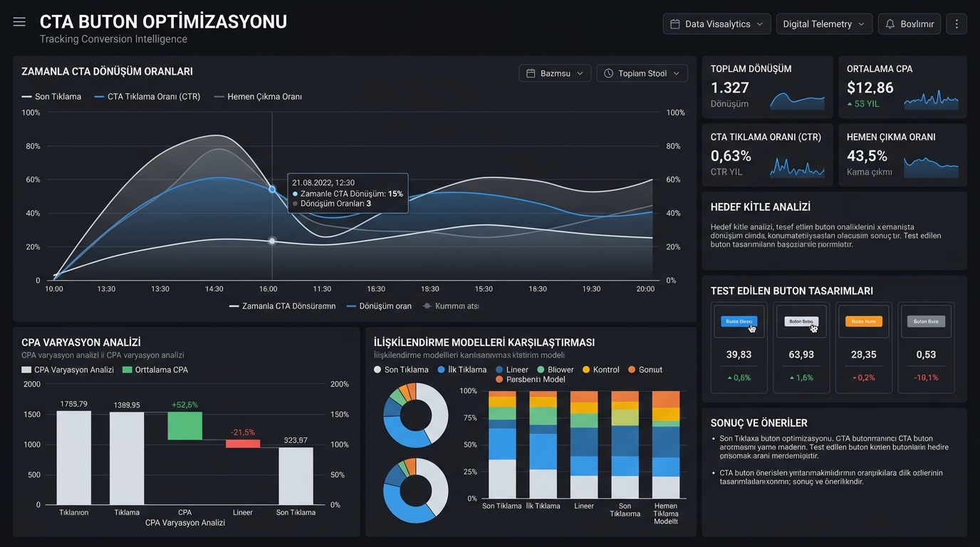Viewport: 980px width, 547px height.
Task: Open the CTA Tıklama Oranı 0,63% card
Action: 767,155
